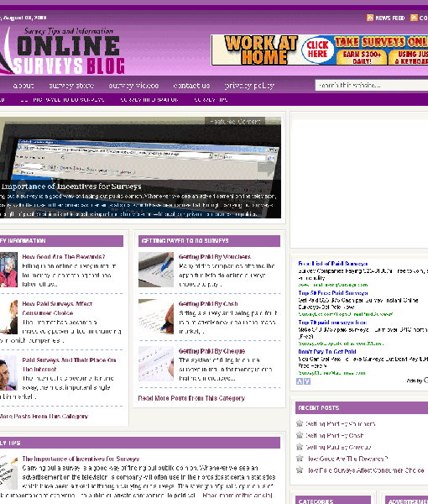Open Don't Pay To Get Paid ad
Screen dimensions: 428x504
coord(327,352)
